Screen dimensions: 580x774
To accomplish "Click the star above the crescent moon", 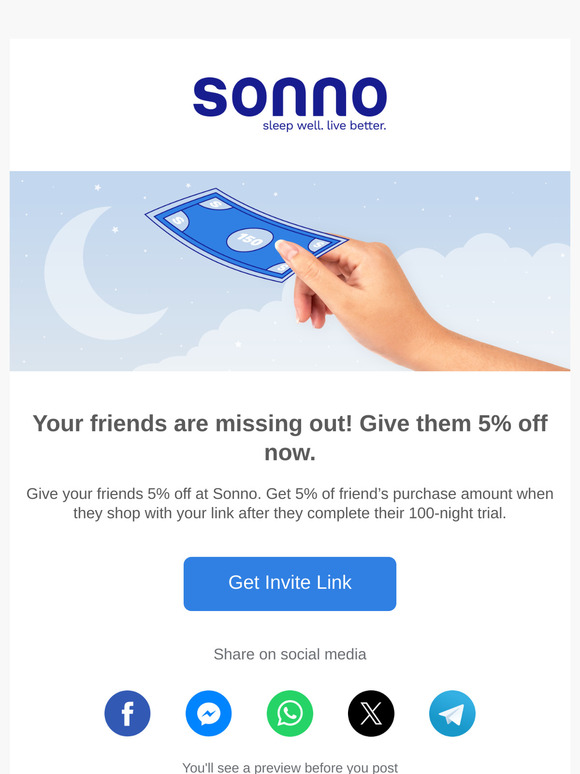I will pyautogui.click(x=98, y=187).
